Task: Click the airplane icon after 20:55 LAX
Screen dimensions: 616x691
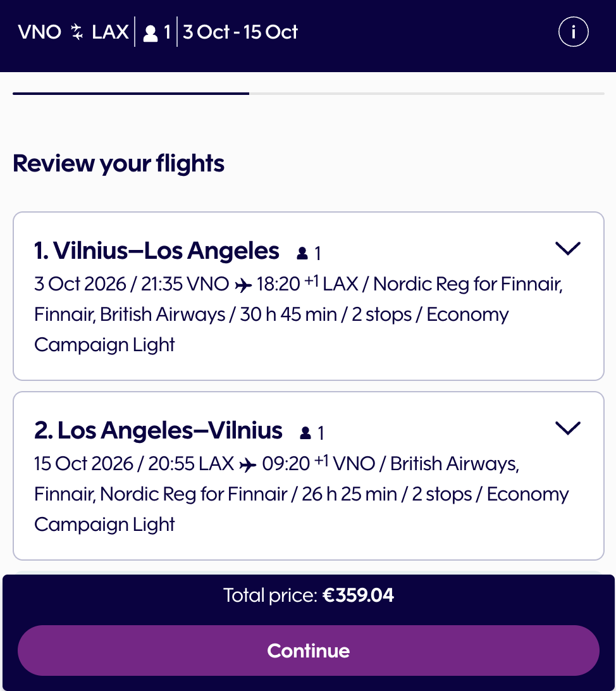Action: [249, 465]
